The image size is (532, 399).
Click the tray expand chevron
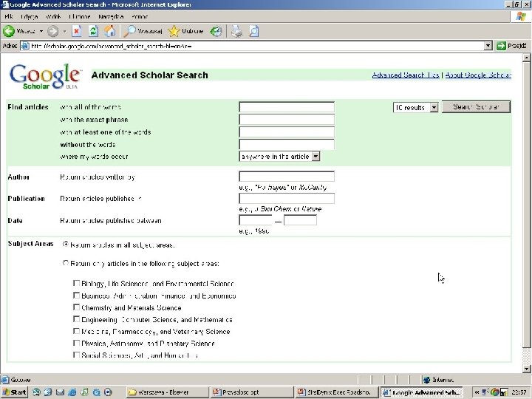(x=477, y=392)
